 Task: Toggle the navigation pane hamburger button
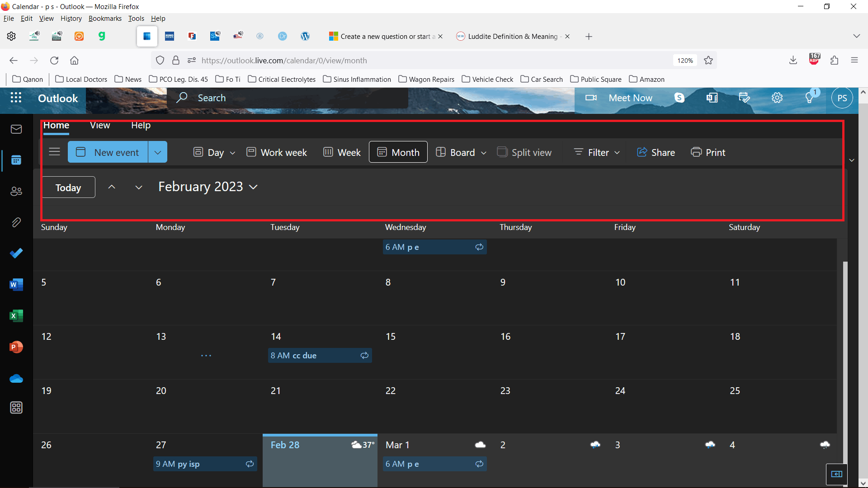[54, 152]
